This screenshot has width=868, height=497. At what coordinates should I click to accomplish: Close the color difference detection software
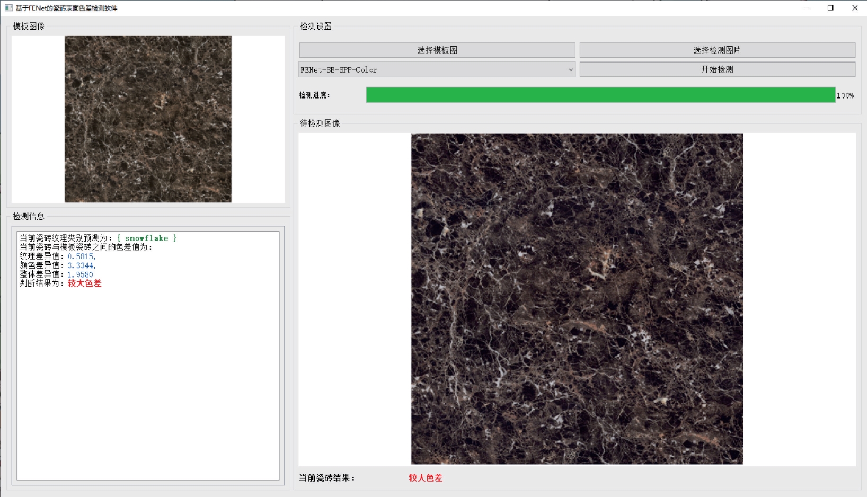[855, 8]
